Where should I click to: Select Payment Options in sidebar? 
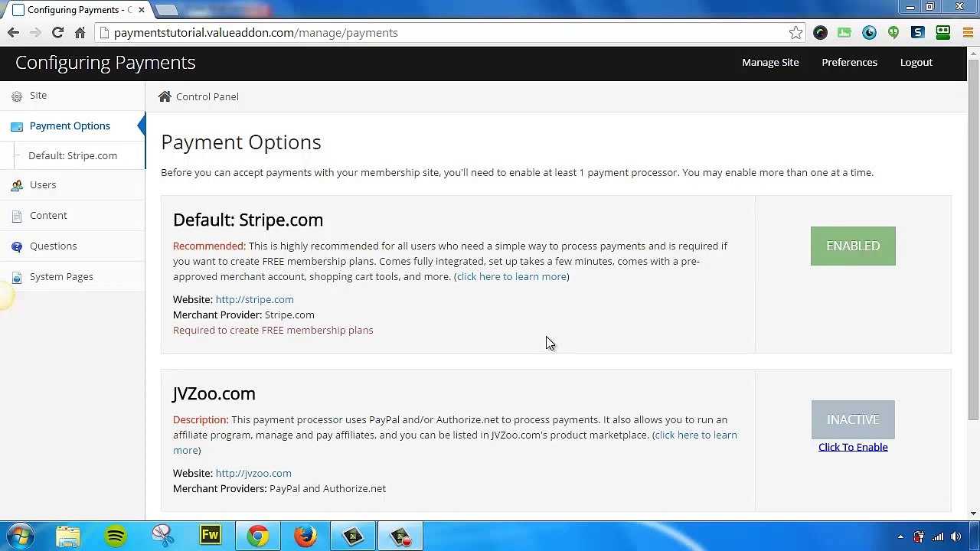(x=70, y=126)
